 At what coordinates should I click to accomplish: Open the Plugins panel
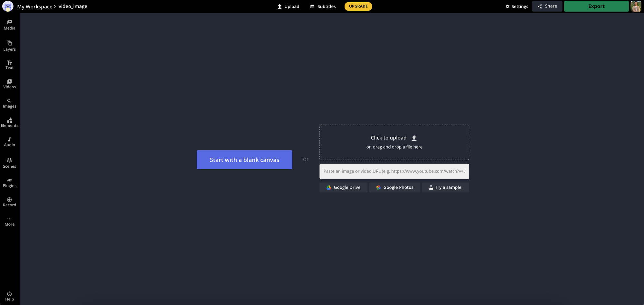coord(9,183)
